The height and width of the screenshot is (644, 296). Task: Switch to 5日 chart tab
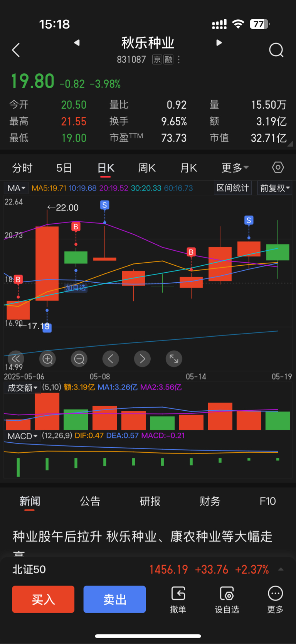tap(64, 168)
